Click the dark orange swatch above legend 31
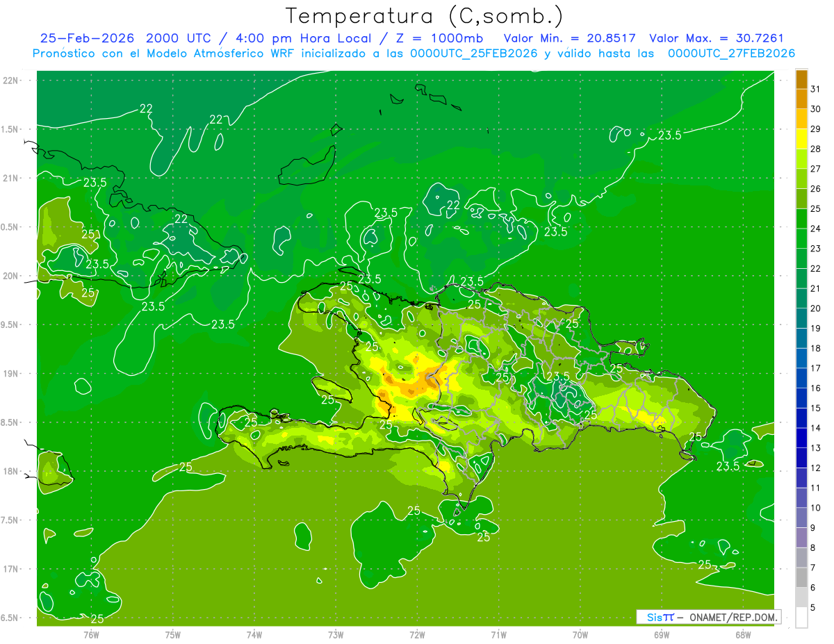 point(801,79)
